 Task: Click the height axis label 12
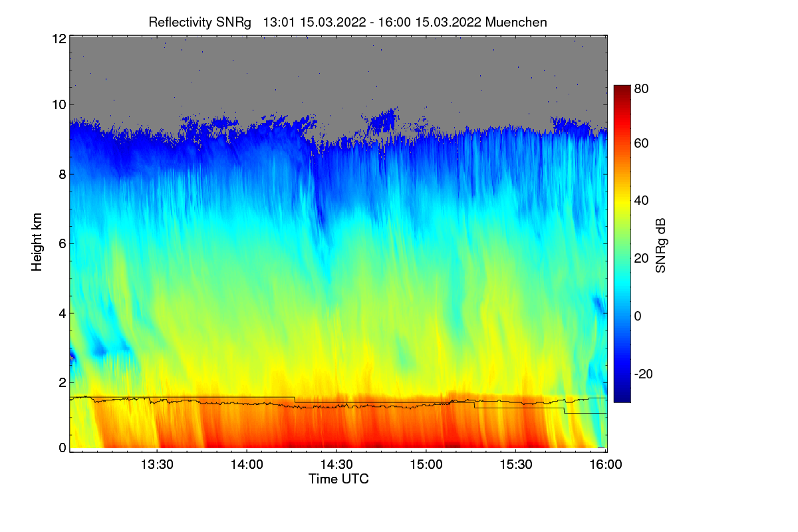pyautogui.click(x=59, y=39)
